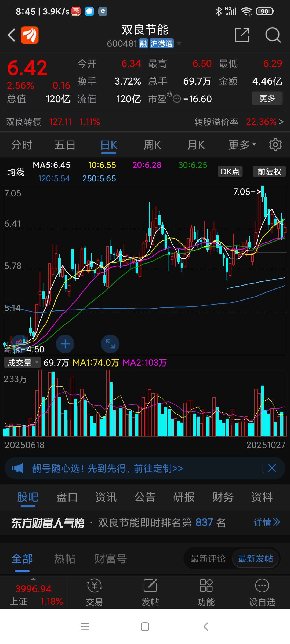Open 成交量 indicator dropdown
Image resolution: width=290 pixels, height=644 pixels.
22,363
